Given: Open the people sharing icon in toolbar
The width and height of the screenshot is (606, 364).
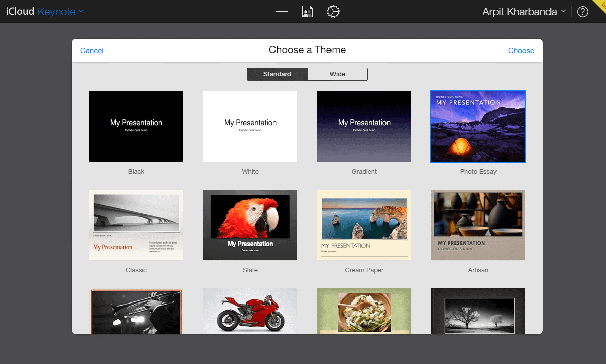Looking at the screenshot, I should coord(307,11).
